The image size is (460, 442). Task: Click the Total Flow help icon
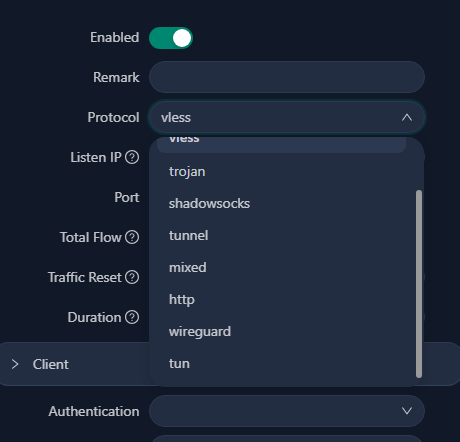click(x=132, y=237)
